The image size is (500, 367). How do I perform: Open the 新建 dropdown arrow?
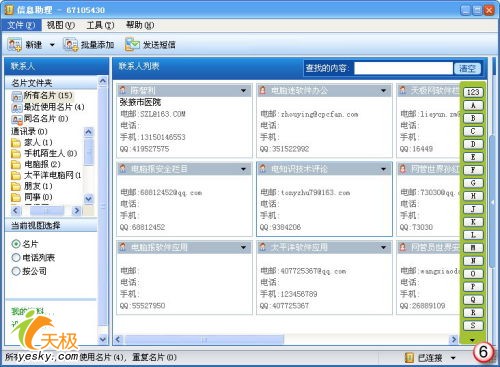[x=52, y=45]
